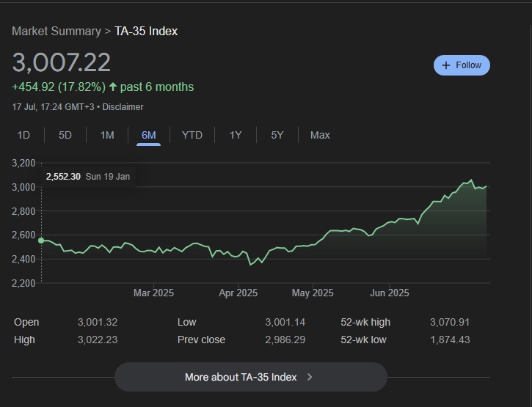Click the Follow button

[462, 65]
